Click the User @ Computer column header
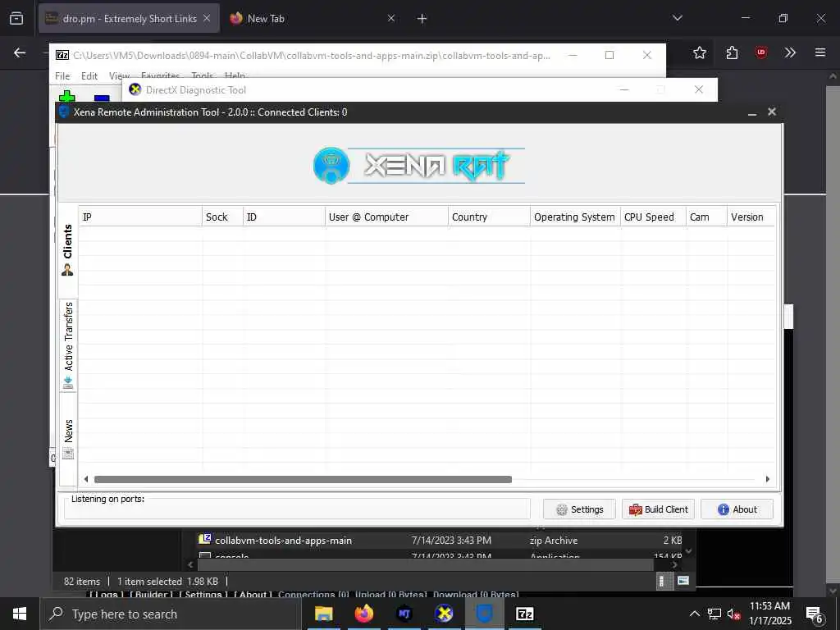 tap(386, 217)
